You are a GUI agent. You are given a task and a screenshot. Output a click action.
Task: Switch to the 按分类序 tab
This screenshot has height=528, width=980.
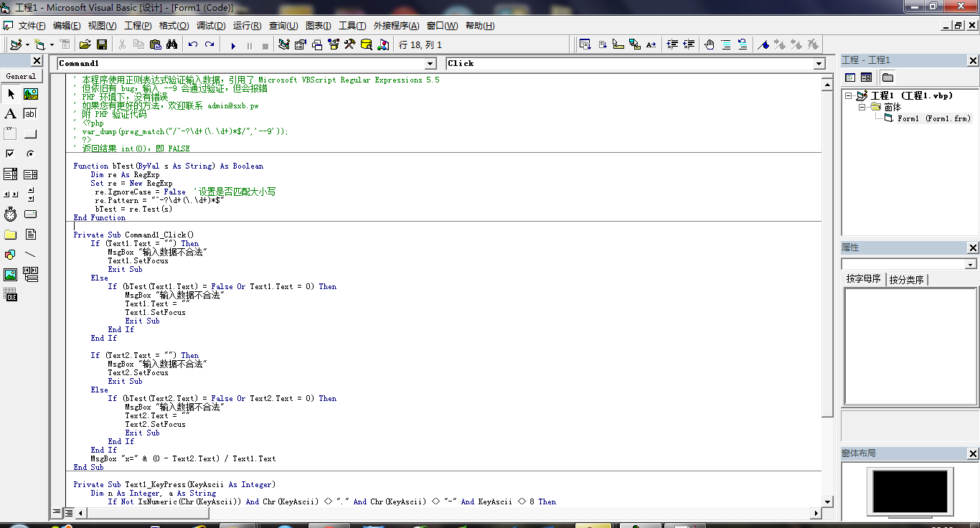point(906,280)
